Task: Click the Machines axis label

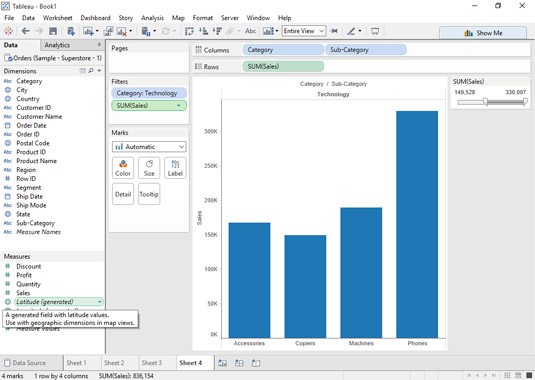Action: coord(361,343)
